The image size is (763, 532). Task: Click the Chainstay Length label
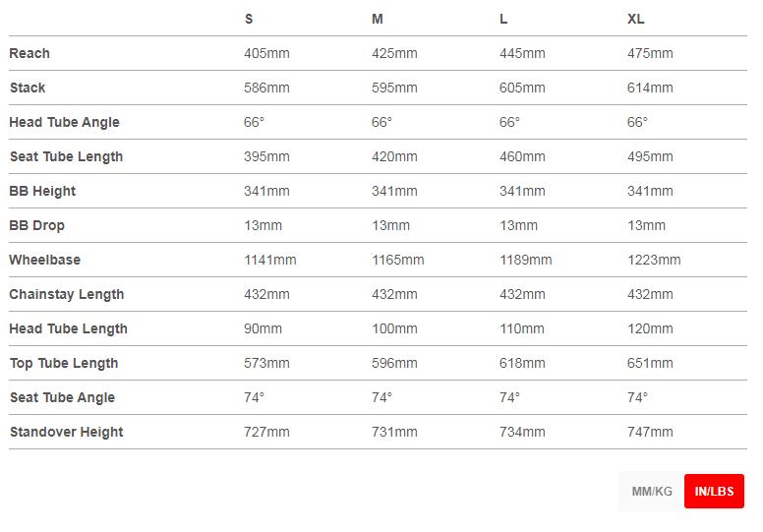(x=67, y=294)
